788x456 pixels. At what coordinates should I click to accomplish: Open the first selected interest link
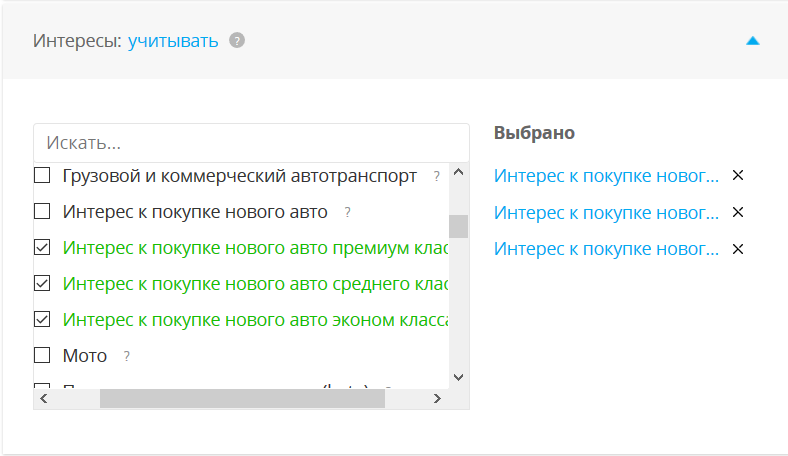pyautogui.click(x=606, y=176)
